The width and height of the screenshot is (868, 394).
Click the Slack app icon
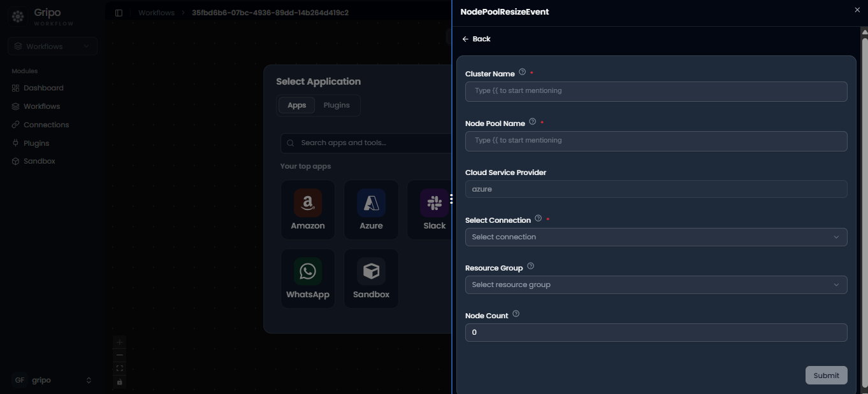tap(435, 203)
